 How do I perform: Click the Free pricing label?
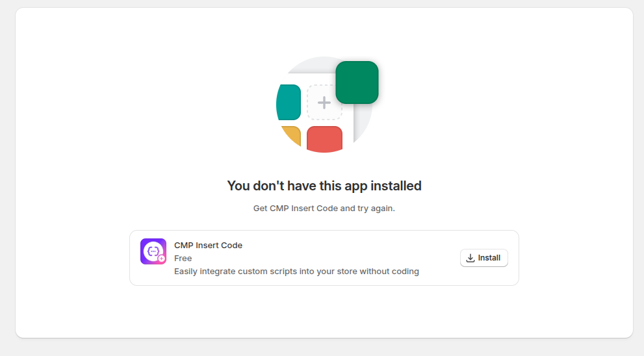tap(183, 258)
